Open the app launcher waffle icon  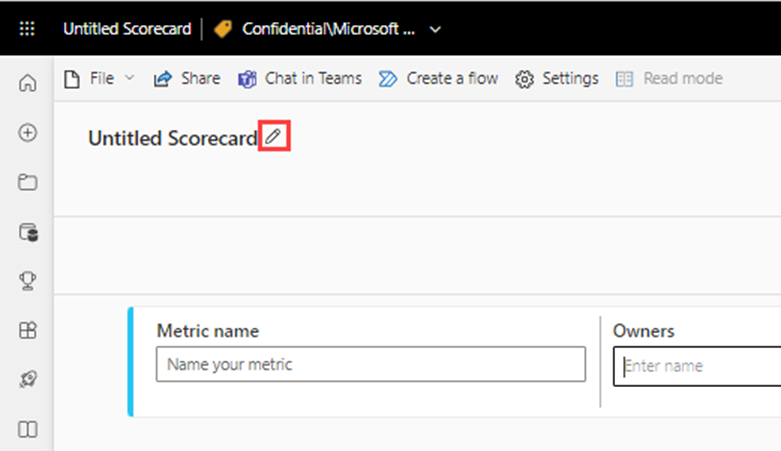[x=27, y=29]
